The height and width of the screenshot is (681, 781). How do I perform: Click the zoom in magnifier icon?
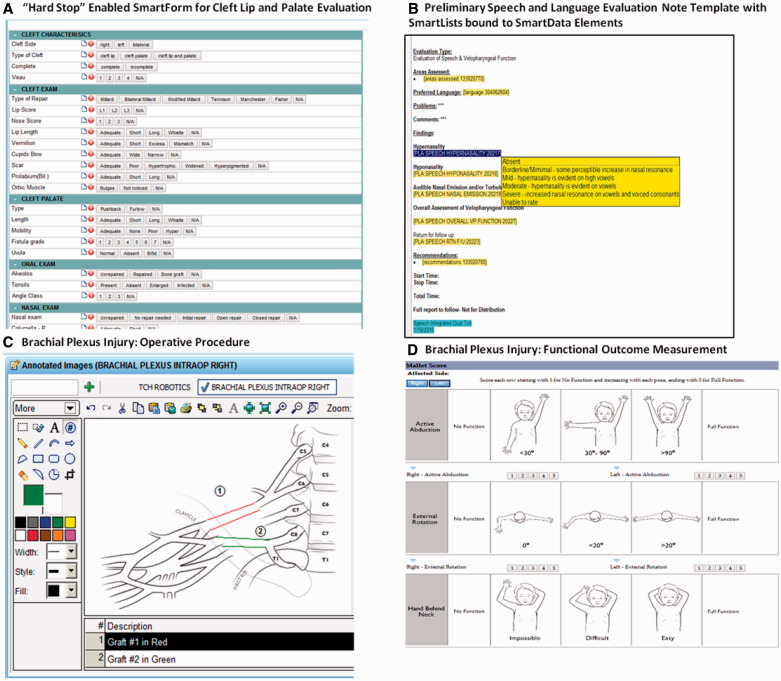coord(281,408)
